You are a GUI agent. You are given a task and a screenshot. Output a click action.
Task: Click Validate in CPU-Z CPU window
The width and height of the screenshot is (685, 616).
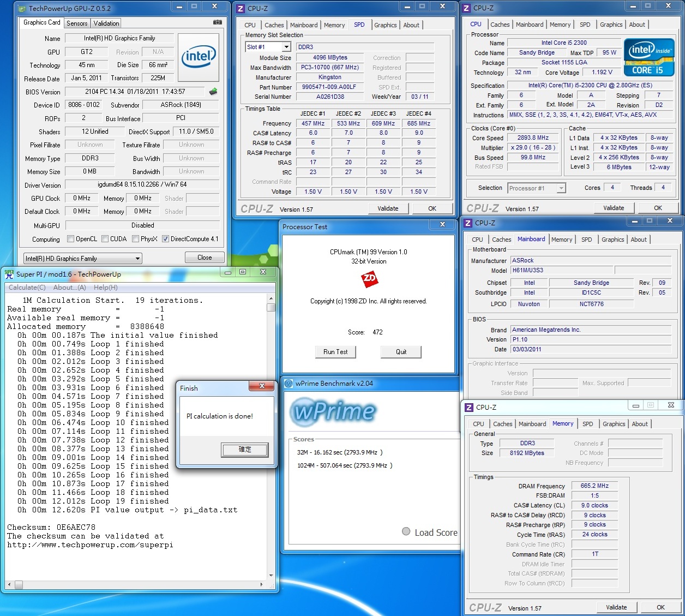[x=614, y=208]
